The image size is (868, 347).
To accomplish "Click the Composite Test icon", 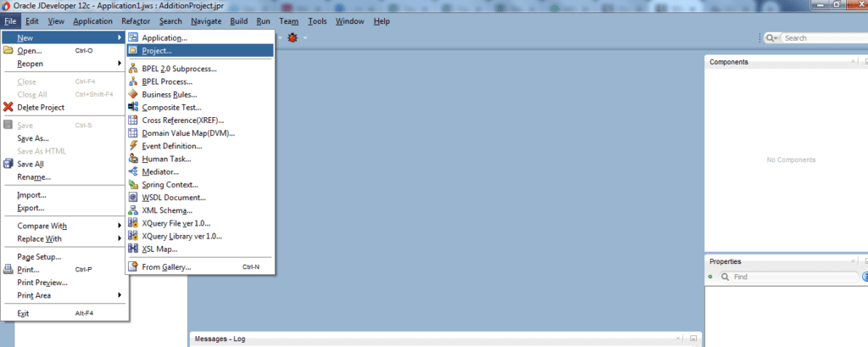I will (x=133, y=107).
